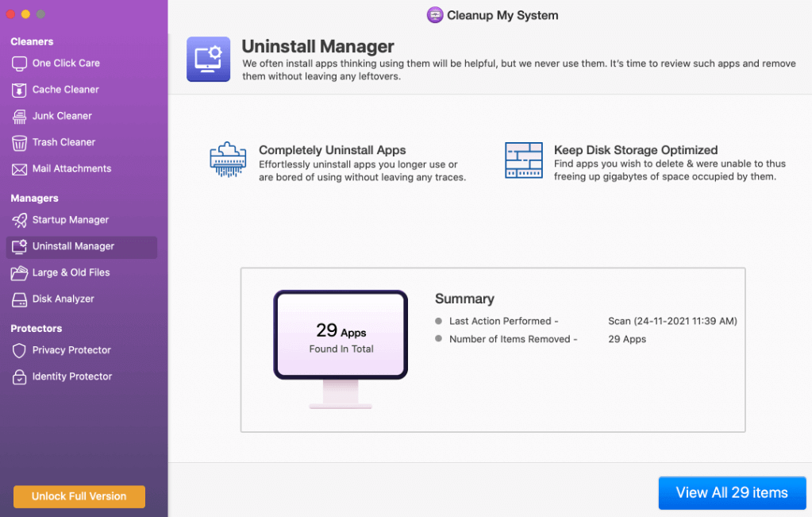Open Large & Old Files
Image resolution: width=812 pixels, height=517 pixels.
82,273
